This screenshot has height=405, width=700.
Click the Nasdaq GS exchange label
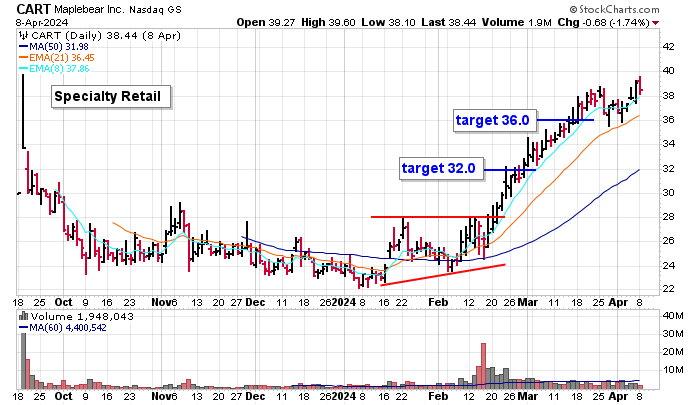155,9
